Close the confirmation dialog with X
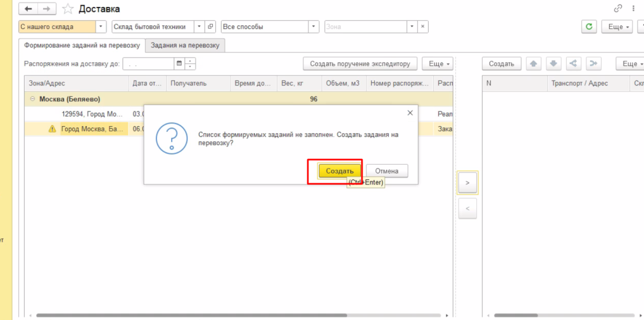Viewport: 644px width, 320px height. pos(410,113)
